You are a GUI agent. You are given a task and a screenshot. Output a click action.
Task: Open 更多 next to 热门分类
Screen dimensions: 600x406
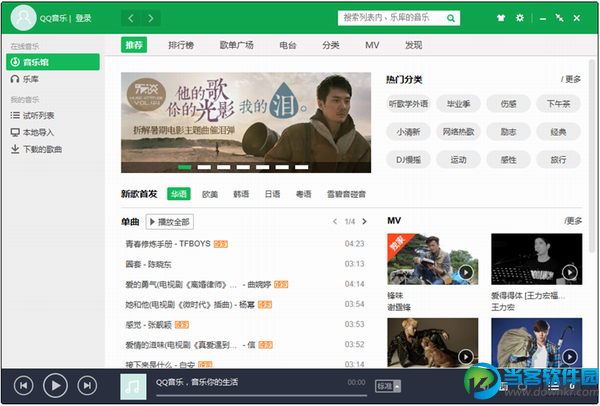[571, 79]
